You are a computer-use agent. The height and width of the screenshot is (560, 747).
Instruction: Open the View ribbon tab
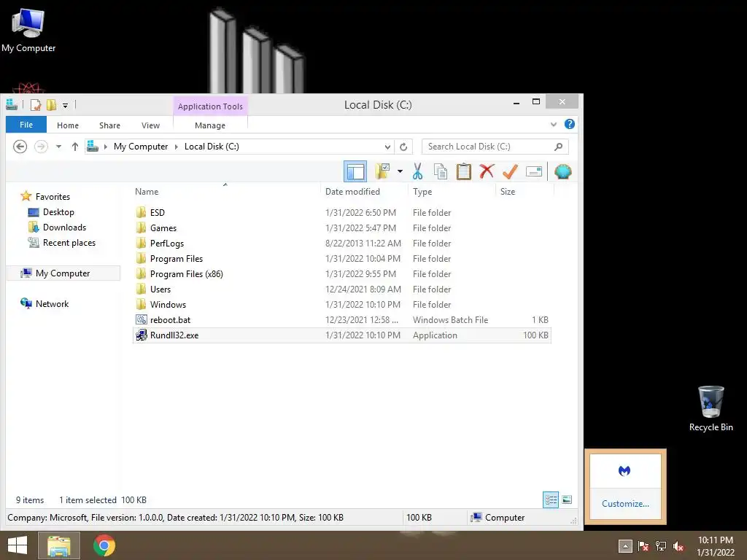point(150,125)
